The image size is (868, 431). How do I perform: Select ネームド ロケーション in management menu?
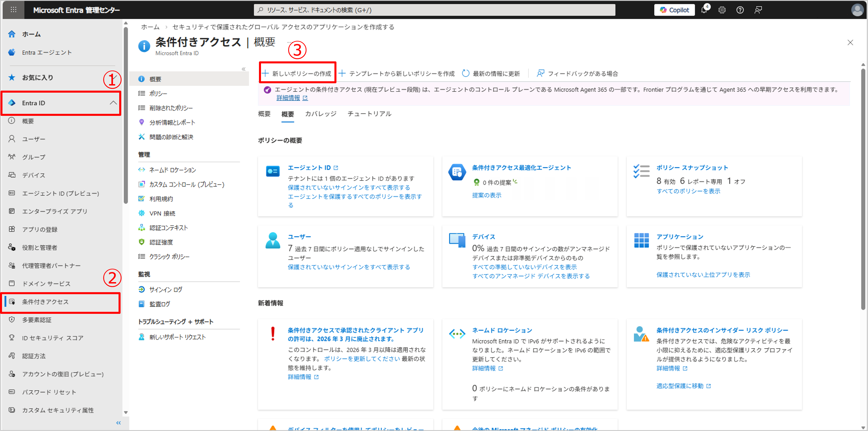pyautogui.click(x=173, y=170)
